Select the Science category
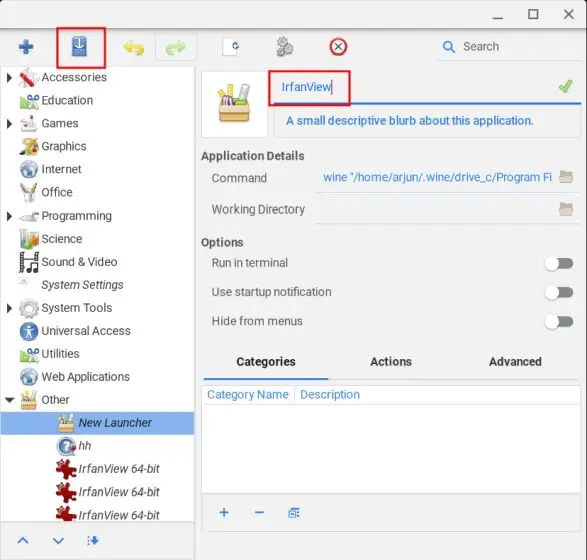The image size is (587, 560). 61,239
